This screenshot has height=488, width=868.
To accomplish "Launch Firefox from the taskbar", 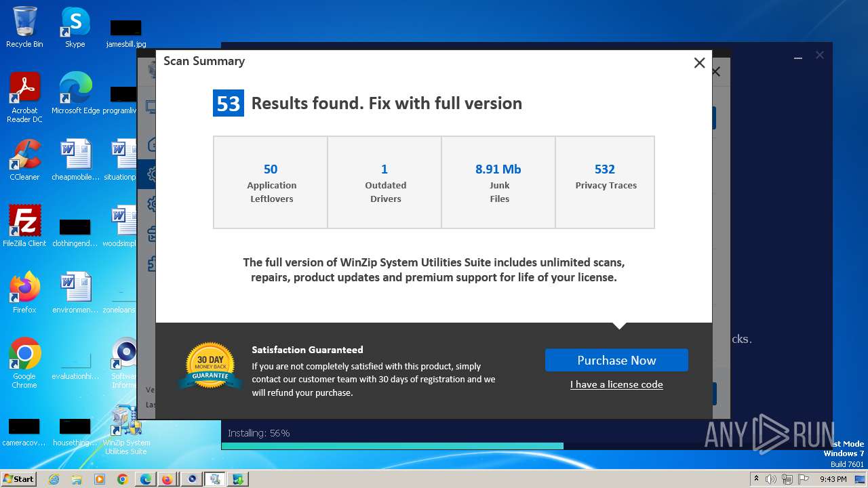I will click(167, 479).
